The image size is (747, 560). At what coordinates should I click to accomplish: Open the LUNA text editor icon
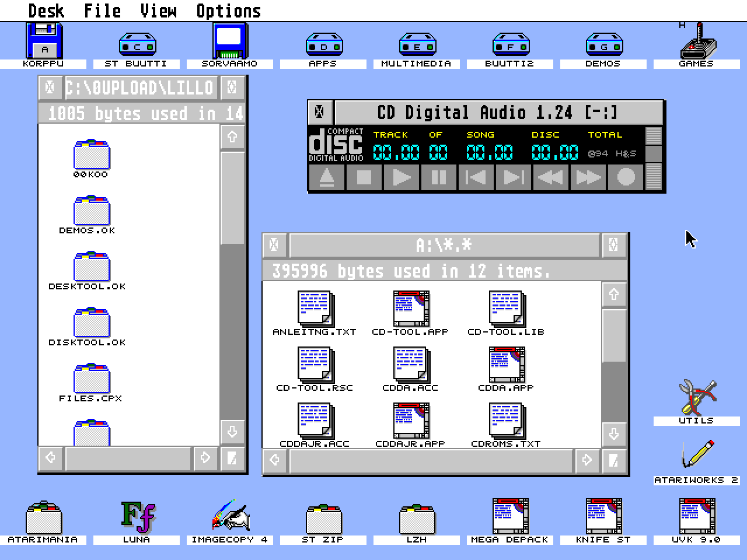[x=138, y=516]
